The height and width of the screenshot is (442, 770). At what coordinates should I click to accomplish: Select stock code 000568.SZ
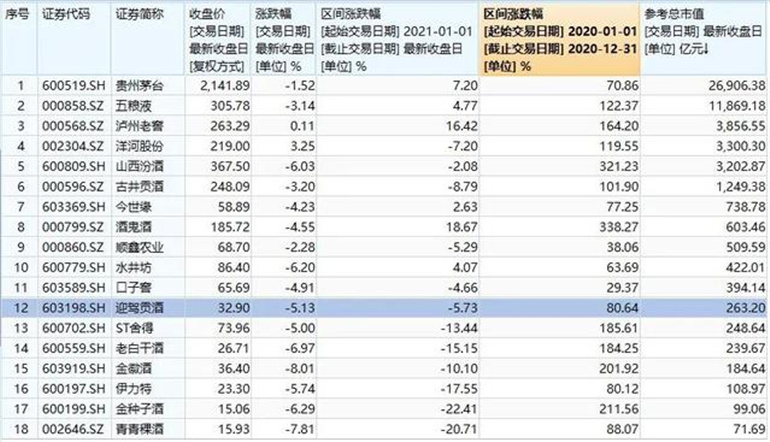(x=73, y=126)
